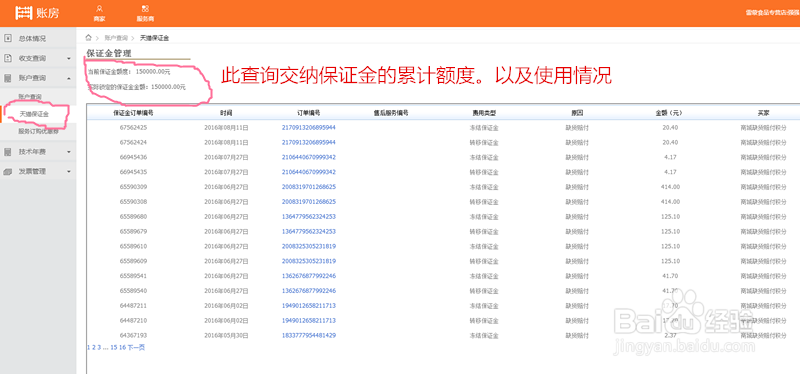Click the 总体情况 sidebar icon

8,38
